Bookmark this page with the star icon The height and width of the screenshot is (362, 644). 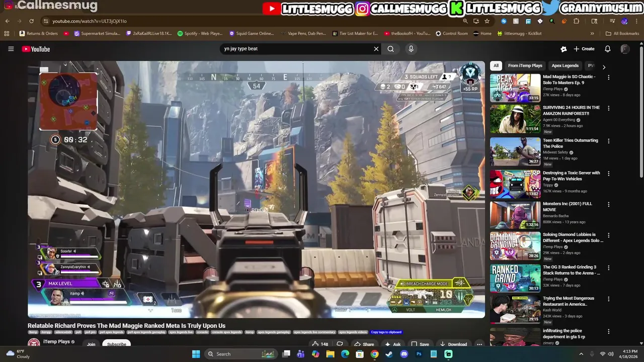pos(487,21)
